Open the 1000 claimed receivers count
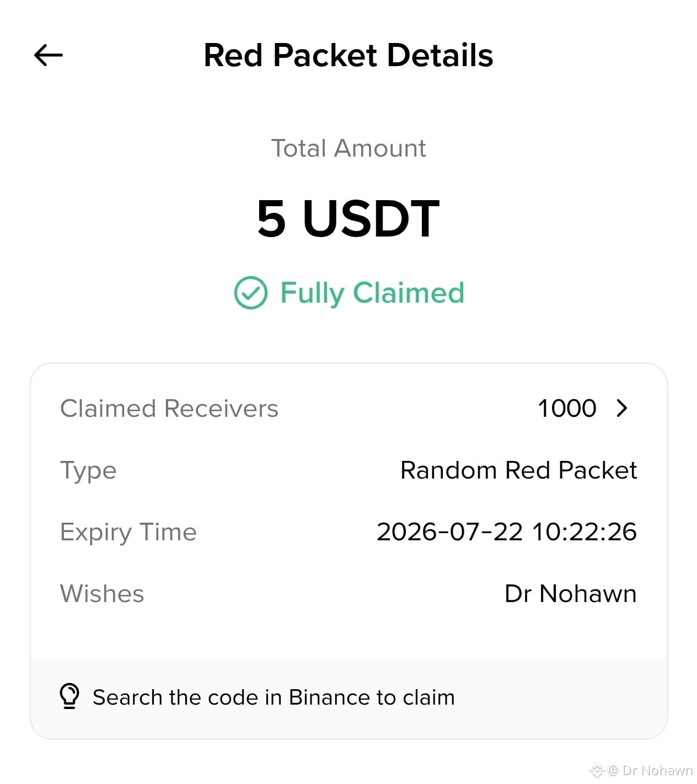This screenshot has width=697, height=784. (x=567, y=409)
